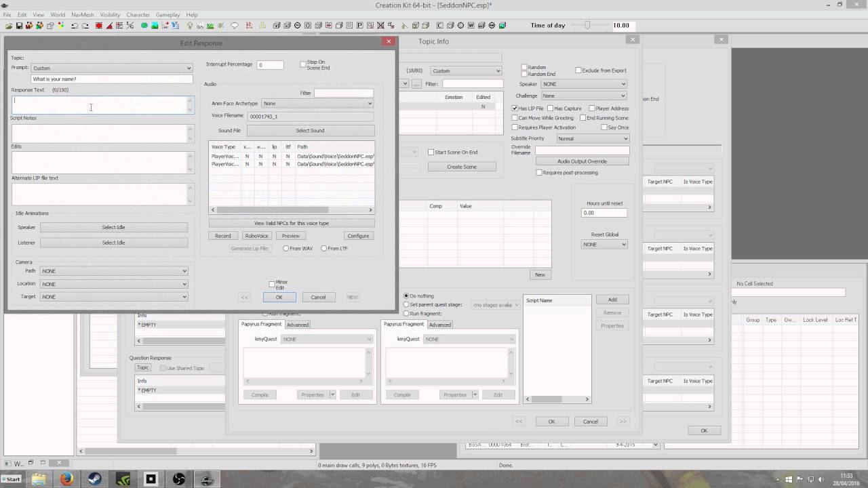Click the Select Sound button
Screen dimensions: 868x488
point(310,130)
